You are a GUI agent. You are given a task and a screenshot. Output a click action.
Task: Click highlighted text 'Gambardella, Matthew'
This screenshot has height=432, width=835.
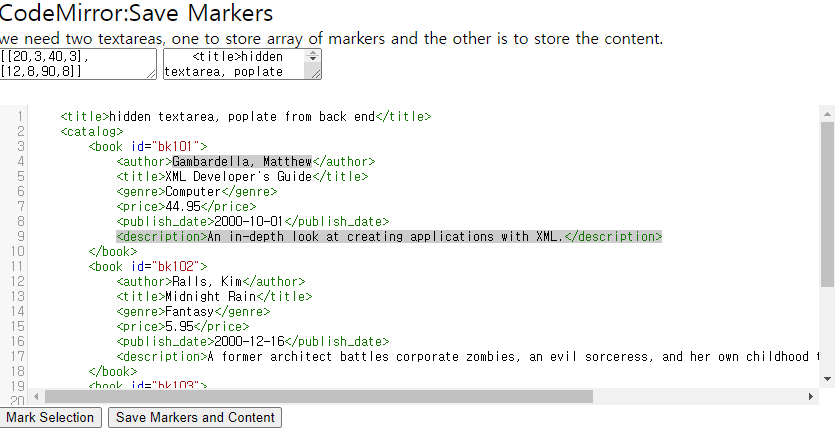[242, 161]
